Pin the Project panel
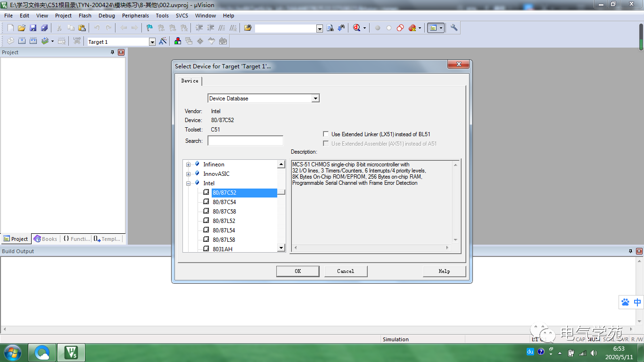The image size is (644, 362). [112, 52]
